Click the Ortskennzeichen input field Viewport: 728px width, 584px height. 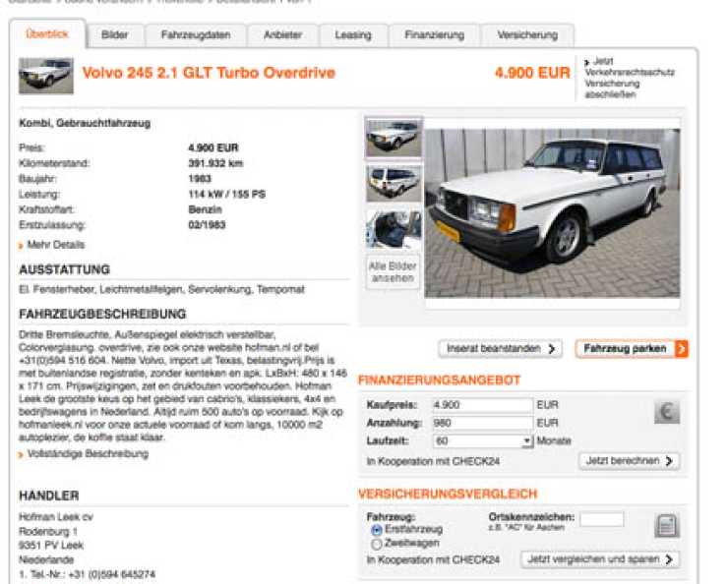coord(601,519)
